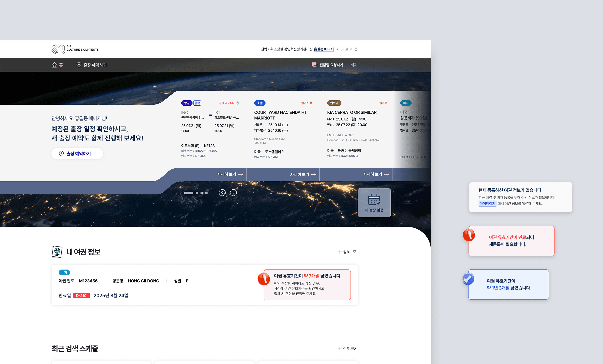Click the home icon in navigation bar
Image resolution: width=603 pixels, height=364 pixels.
[x=54, y=65]
